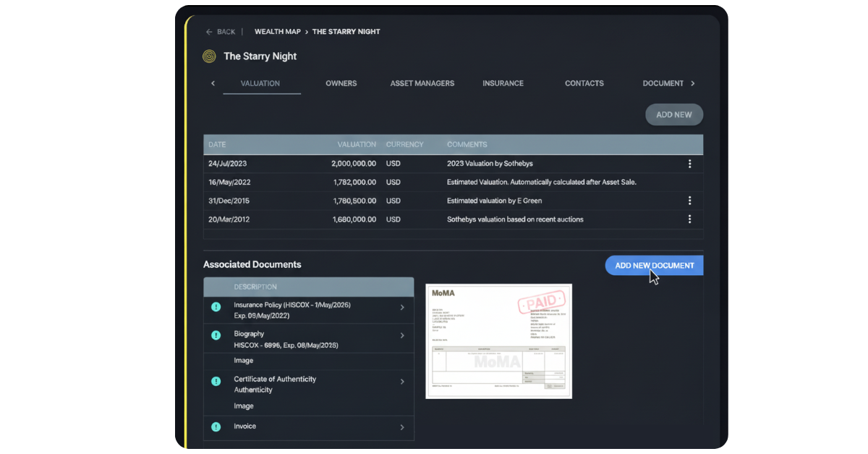Expand the Insurance Policy document row
This screenshot has height=454, width=868.
pos(403,306)
